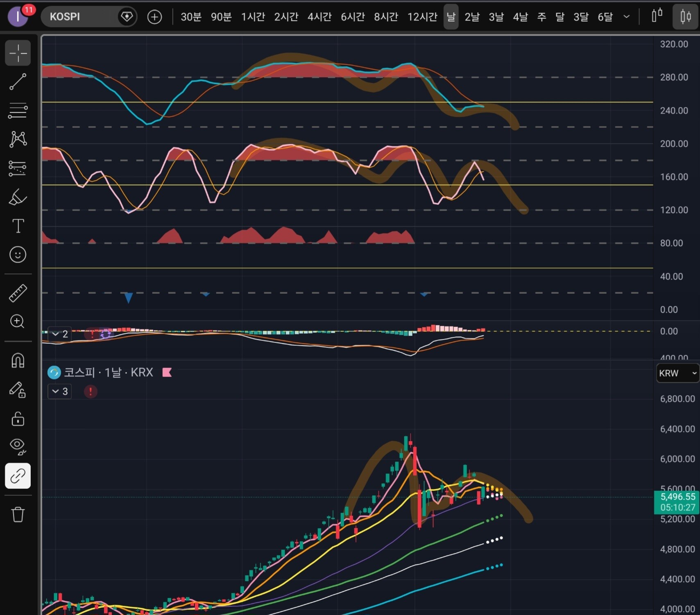This screenshot has height=615, width=700.
Task: Click the zoom in tool
Action: click(x=18, y=322)
